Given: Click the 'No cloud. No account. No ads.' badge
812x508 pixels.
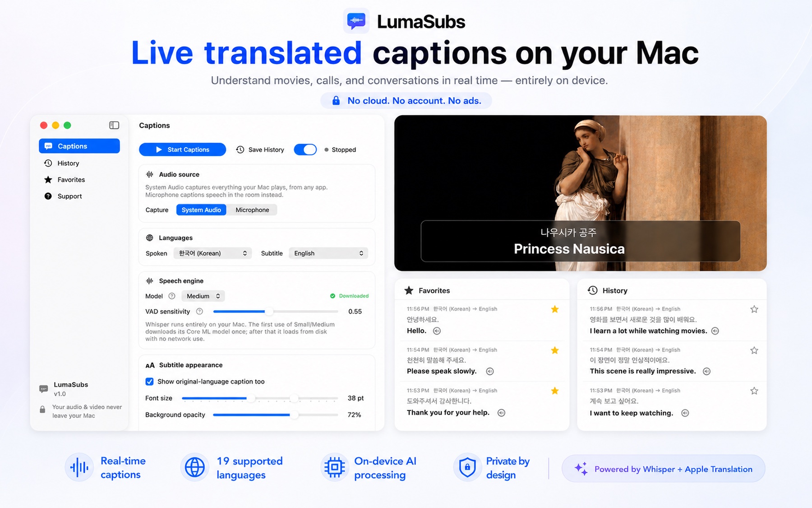Looking at the screenshot, I should [x=406, y=101].
